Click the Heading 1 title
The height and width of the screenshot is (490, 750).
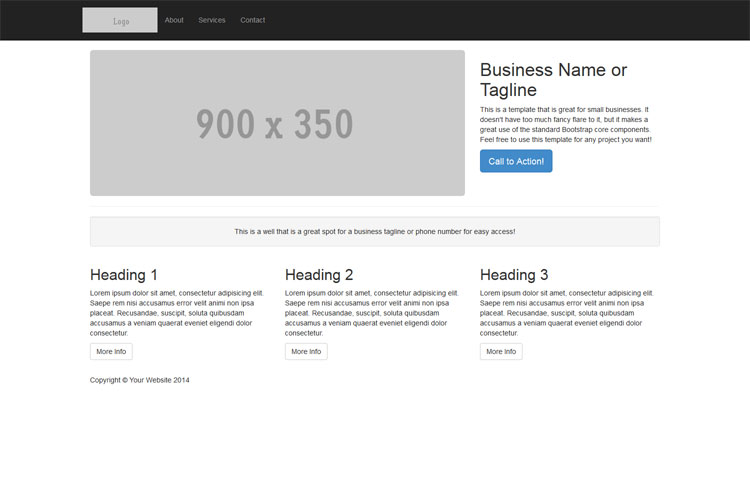pos(124,275)
